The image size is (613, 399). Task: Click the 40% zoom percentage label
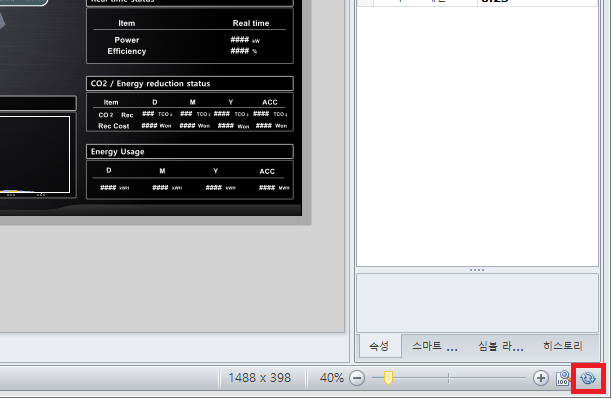[x=332, y=378]
